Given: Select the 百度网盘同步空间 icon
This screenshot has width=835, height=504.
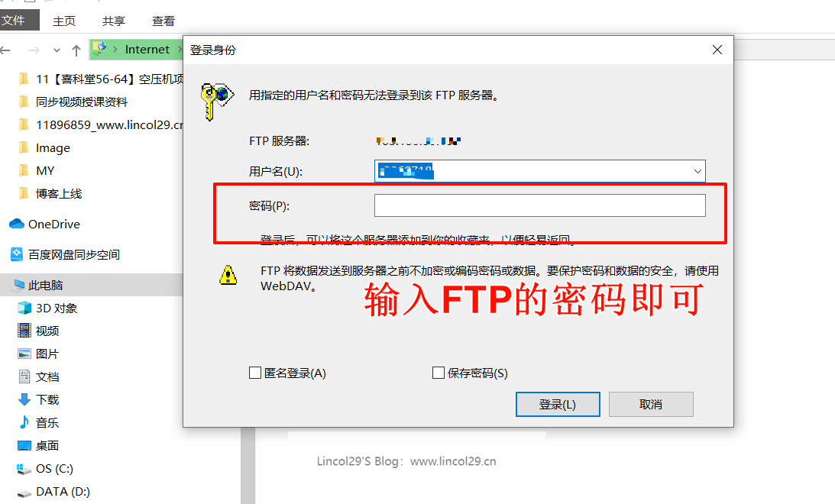Looking at the screenshot, I should point(17,254).
